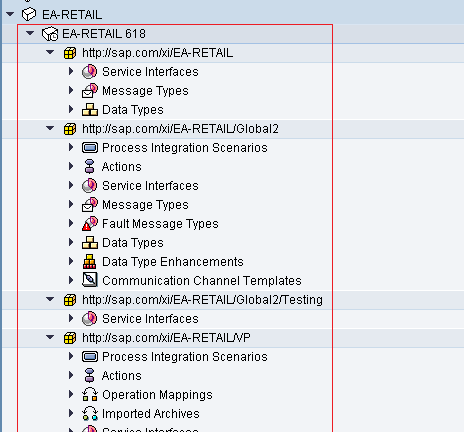Expand Process Integration Scenarios in the VP namespace
This screenshot has height=432, width=464.
point(71,356)
